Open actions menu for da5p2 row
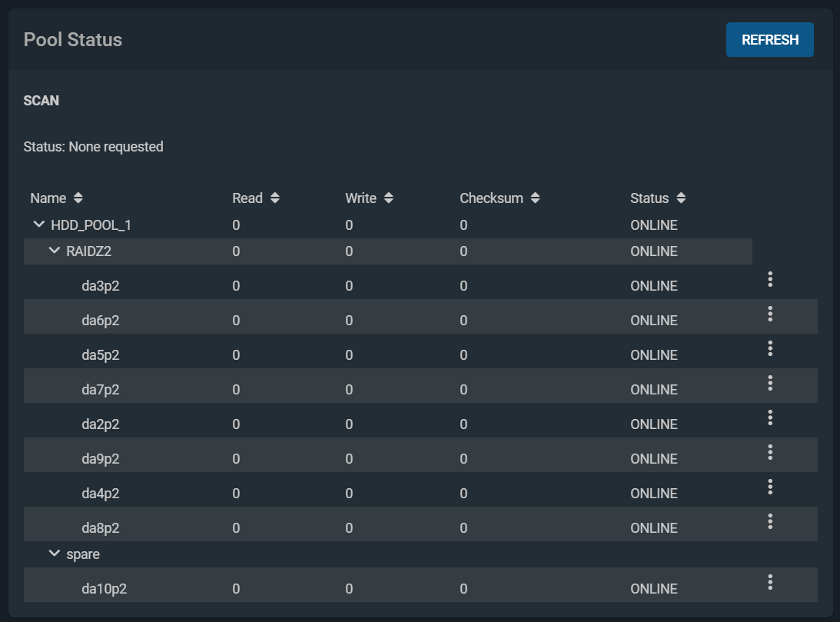Viewport: 840px width, 622px height. pyautogui.click(x=769, y=348)
